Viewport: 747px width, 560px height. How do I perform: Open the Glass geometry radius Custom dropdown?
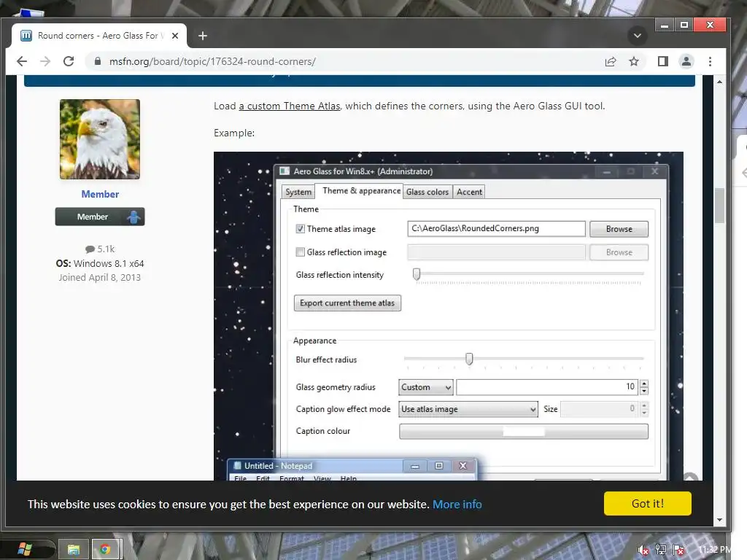(426, 387)
